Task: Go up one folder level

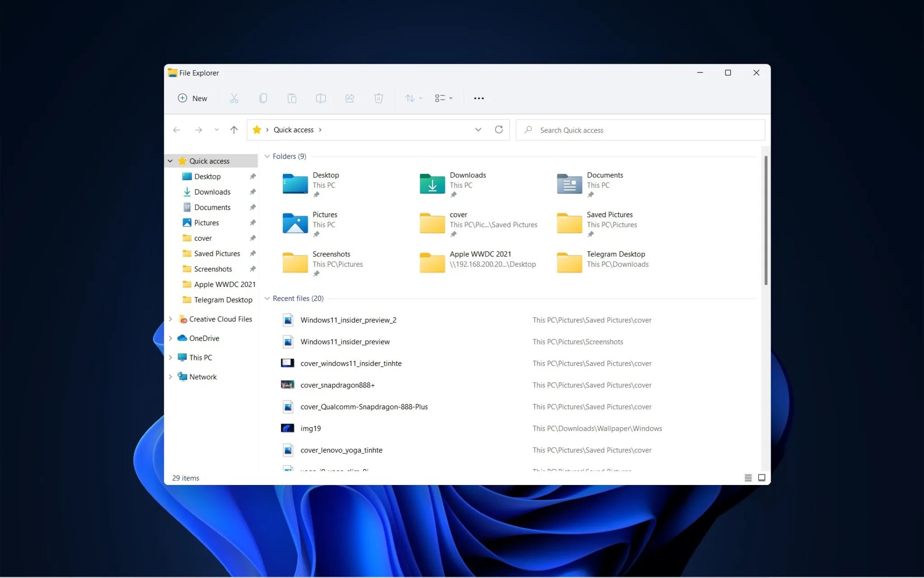Action: click(234, 130)
